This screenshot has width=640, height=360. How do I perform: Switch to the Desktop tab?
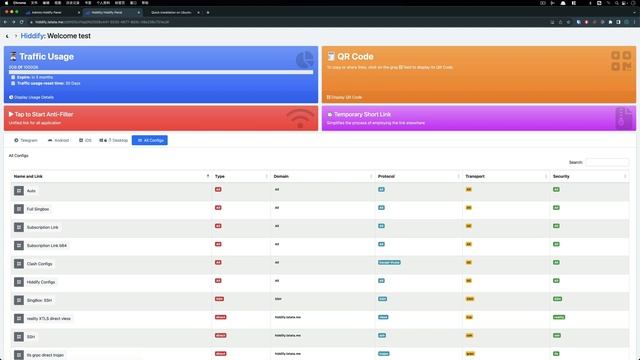113,140
